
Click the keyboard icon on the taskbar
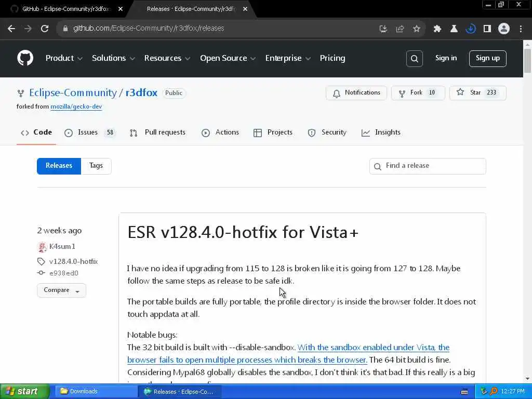click(464, 392)
